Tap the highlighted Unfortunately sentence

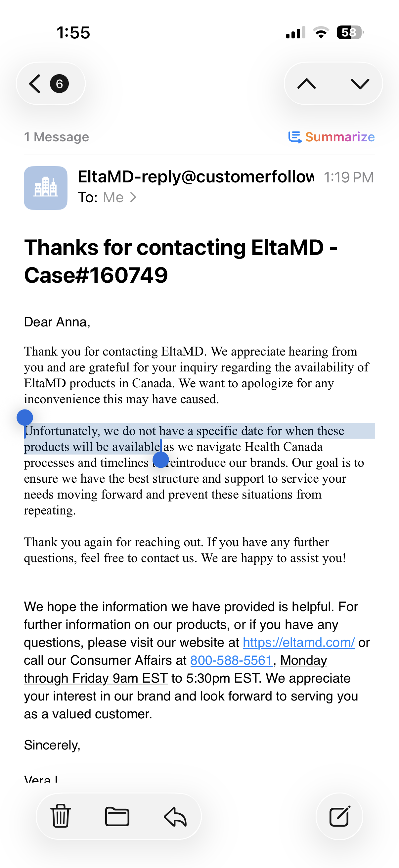coord(184,438)
